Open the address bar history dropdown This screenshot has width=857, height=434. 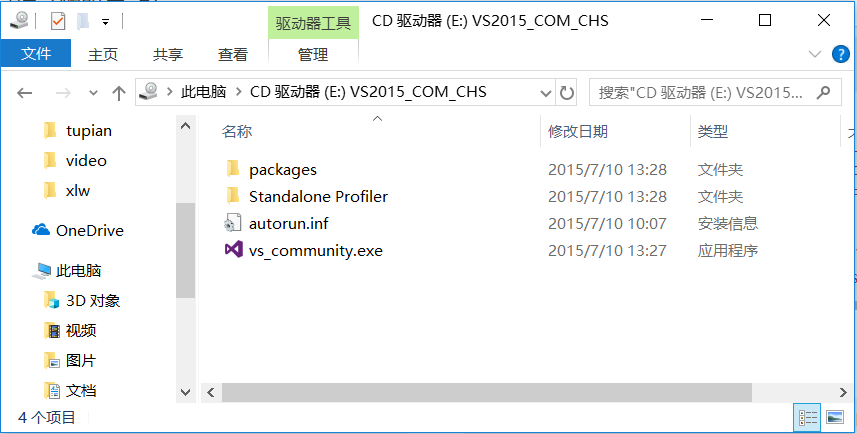545,93
